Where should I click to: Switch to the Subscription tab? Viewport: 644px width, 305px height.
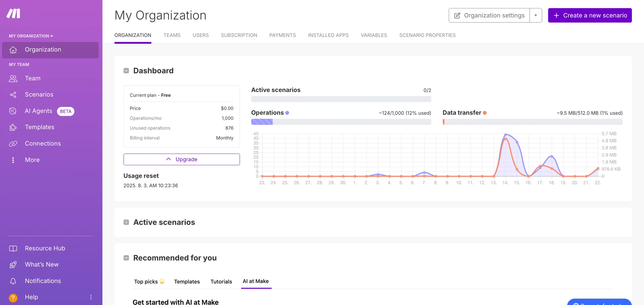[239, 35]
